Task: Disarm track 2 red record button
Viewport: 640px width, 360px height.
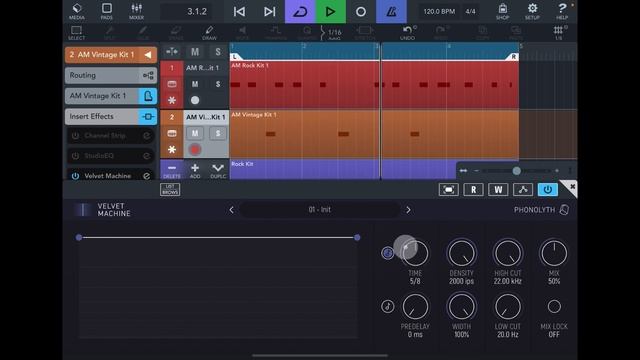Action: coord(195,149)
